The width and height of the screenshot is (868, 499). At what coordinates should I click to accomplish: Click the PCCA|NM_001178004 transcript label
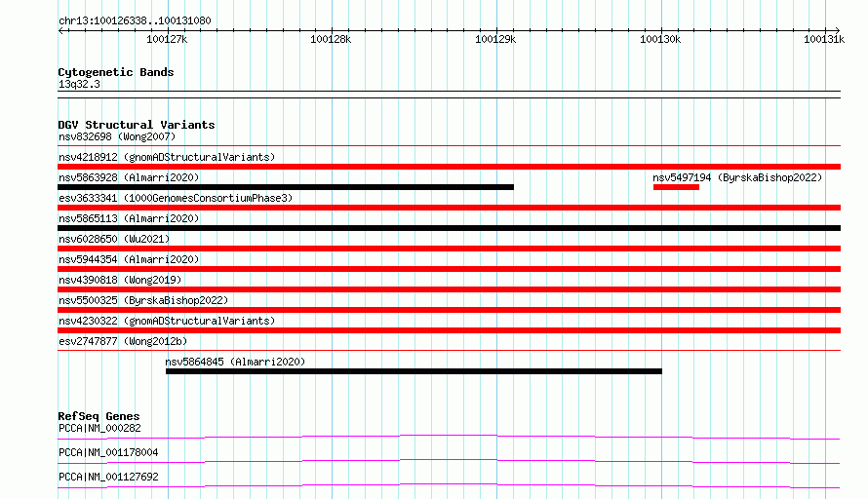pyautogui.click(x=108, y=452)
